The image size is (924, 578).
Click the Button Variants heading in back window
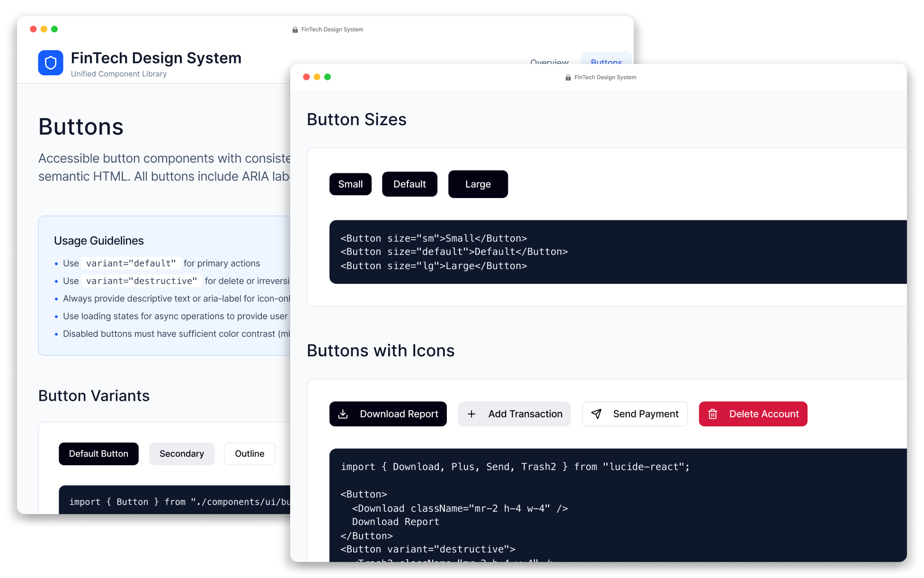pos(94,396)
